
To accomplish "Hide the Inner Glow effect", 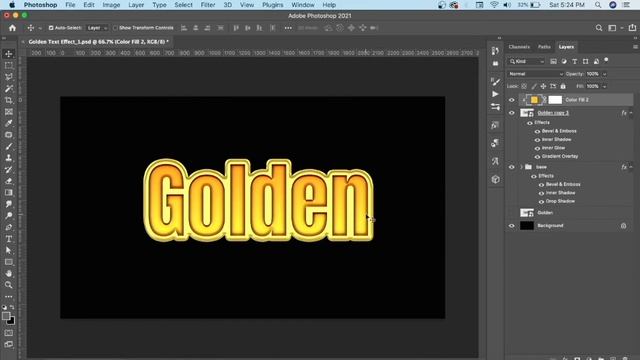I will [x=537, y=148].
